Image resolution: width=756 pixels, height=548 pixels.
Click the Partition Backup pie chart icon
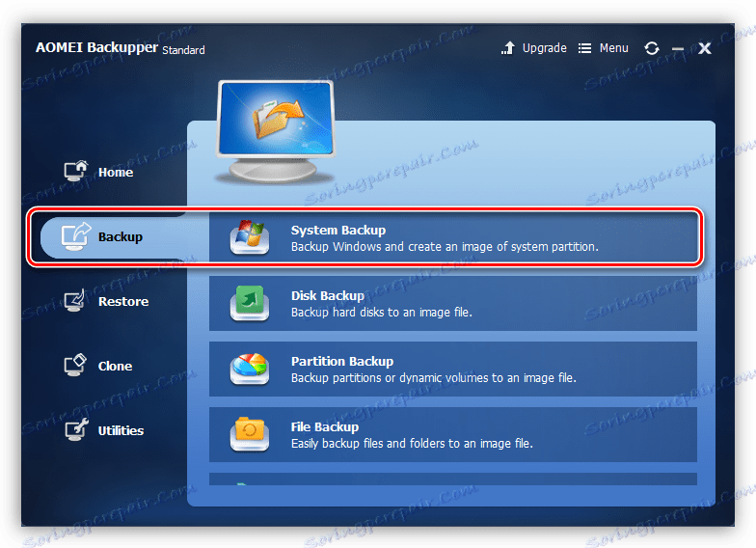click(x=249, y=369)
